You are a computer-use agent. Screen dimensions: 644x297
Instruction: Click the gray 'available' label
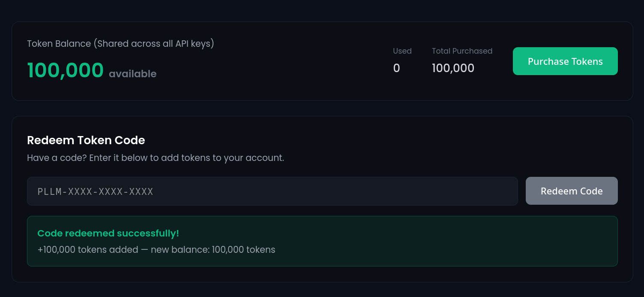click(132, 74)
